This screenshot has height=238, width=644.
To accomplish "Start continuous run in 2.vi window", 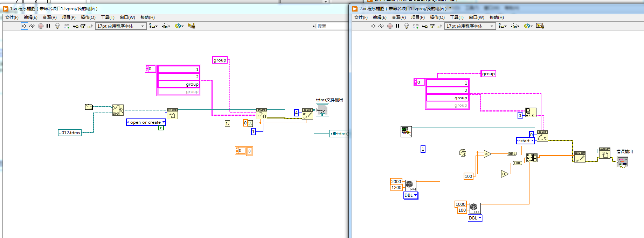I will pyautogui.click(x=381, y=26).
